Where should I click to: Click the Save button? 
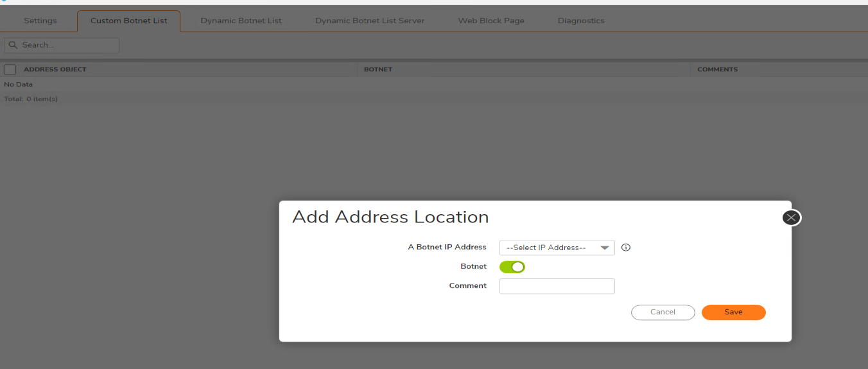point(734,312)
